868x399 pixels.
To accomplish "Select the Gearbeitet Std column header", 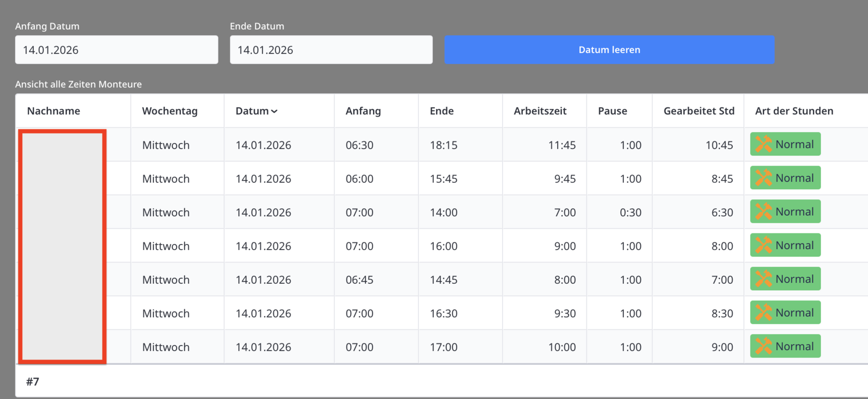I will point(698,111).
